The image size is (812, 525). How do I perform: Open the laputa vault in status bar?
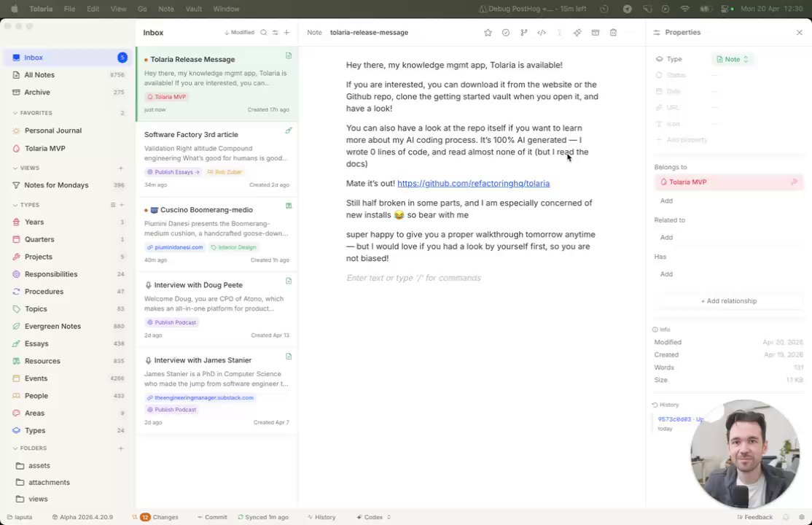tap(20, 517)
